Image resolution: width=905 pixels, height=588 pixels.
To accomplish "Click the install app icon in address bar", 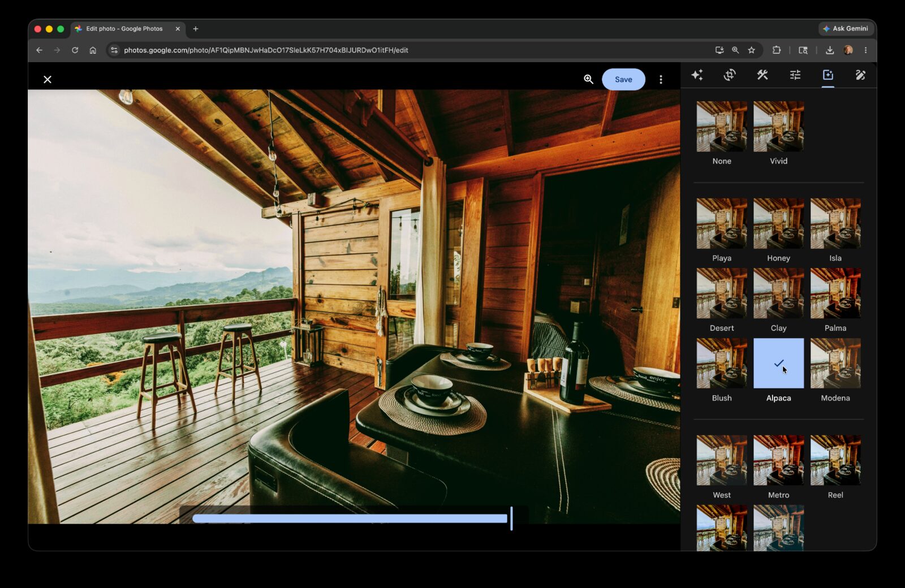I will click(x=719, y=50).
